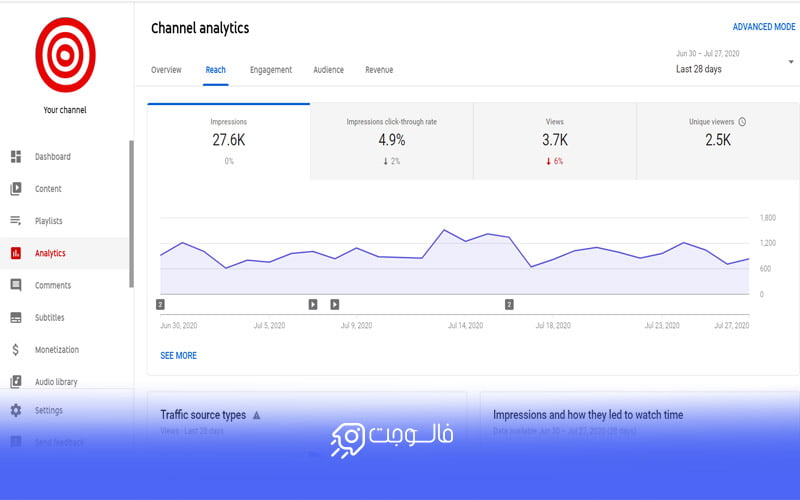This screenshot has width=800, height=500.
Task: Click the red target channel avatar
Action: (x=65, y=55)
